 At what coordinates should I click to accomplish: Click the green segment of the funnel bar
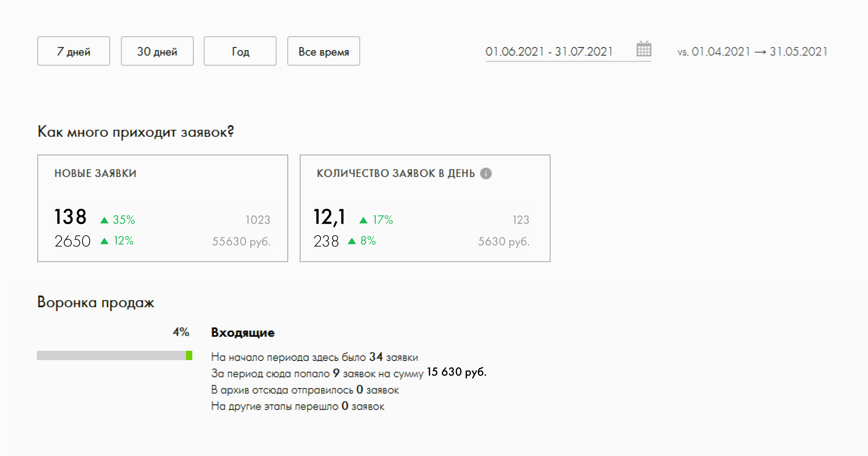pos(189,355)
